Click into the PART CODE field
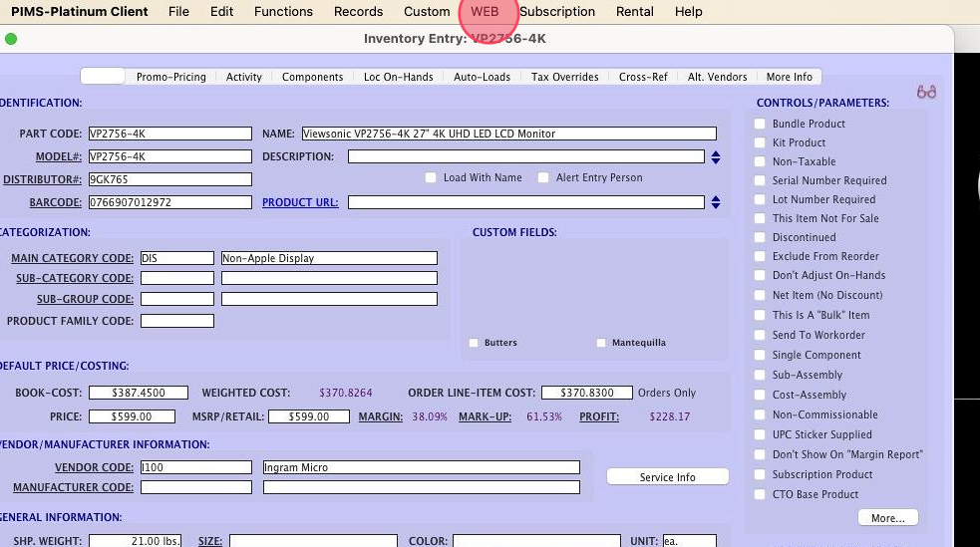Viewport: 980px width, 547px height. (x=170, y=134)
